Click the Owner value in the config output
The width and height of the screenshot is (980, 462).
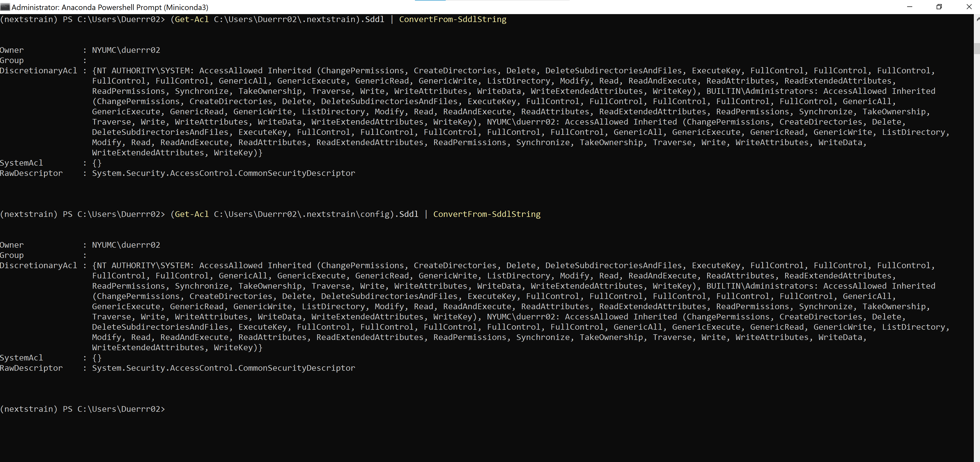pyautogui.click(x=126, y=245)
